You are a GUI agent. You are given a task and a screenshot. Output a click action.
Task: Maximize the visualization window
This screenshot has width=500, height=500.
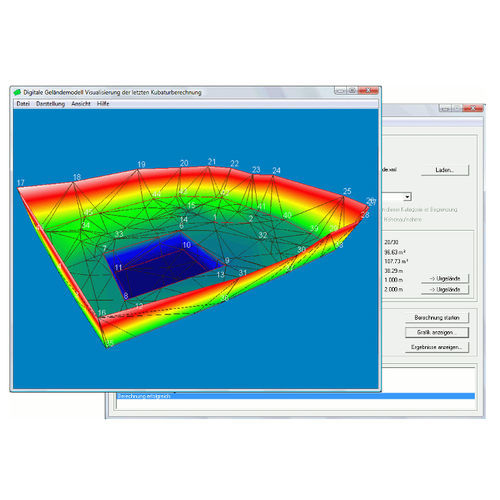[352, 90]
